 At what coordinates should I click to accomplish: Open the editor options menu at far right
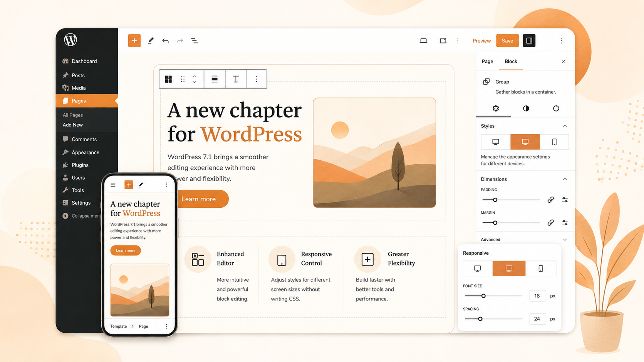click(x=562, y=40)
